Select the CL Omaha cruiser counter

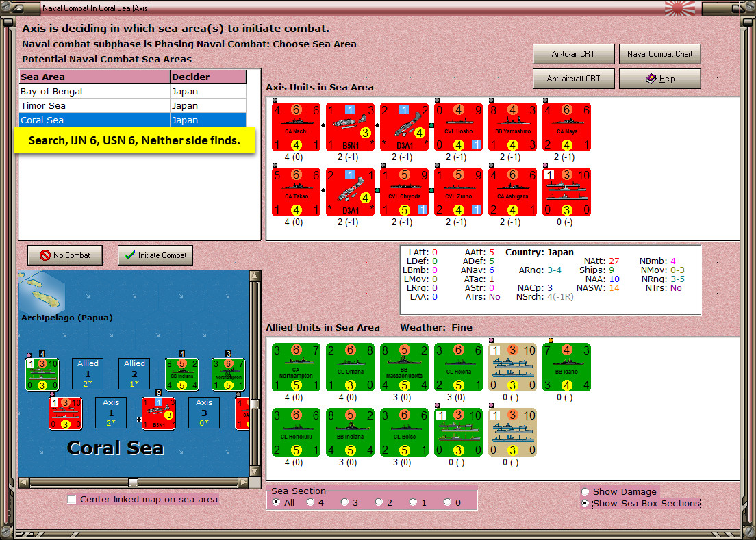coord(350,368)
